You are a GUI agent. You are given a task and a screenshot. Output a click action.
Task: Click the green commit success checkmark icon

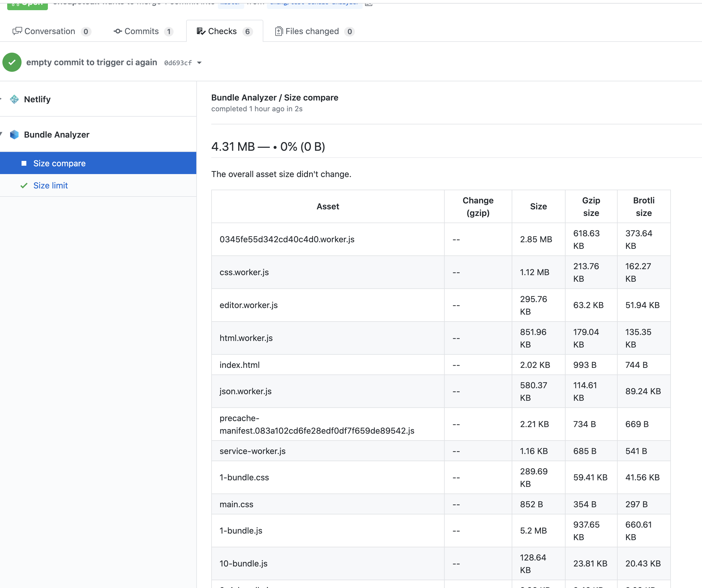click(x=12, y=63)
